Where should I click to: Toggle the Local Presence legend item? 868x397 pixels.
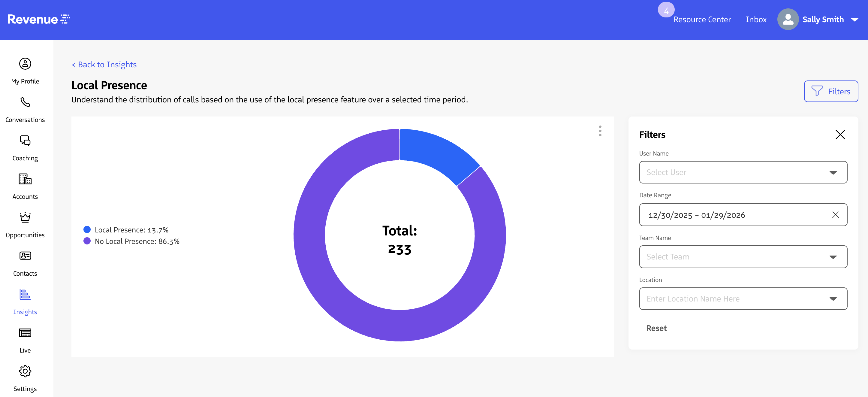click(x=131, y=230)
